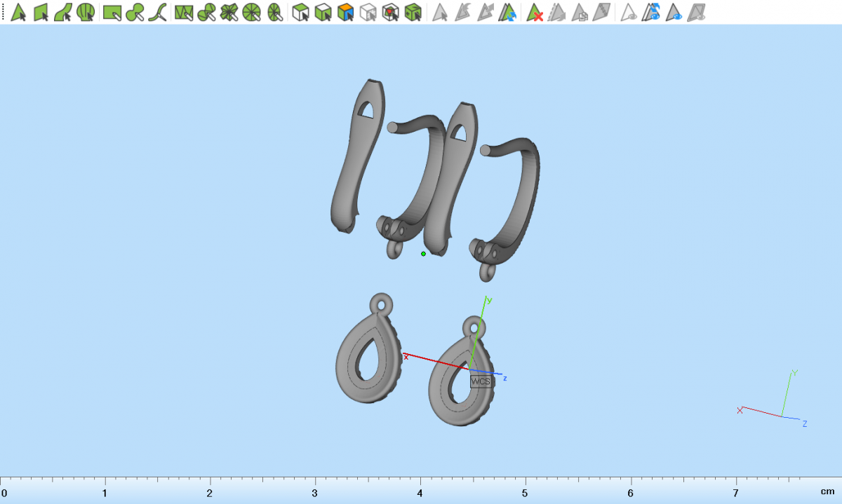Choose the Mark Surface tool

pyautogui.click(x=63, y=12)
